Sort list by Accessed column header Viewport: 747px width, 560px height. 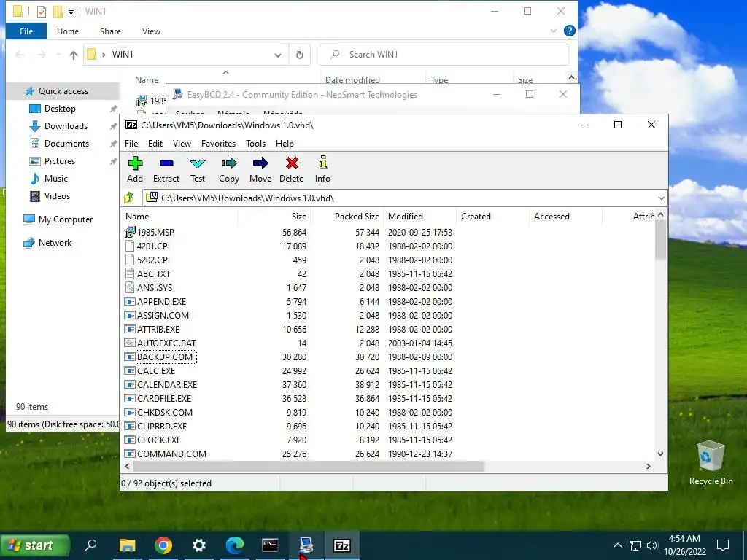[565, 216]
